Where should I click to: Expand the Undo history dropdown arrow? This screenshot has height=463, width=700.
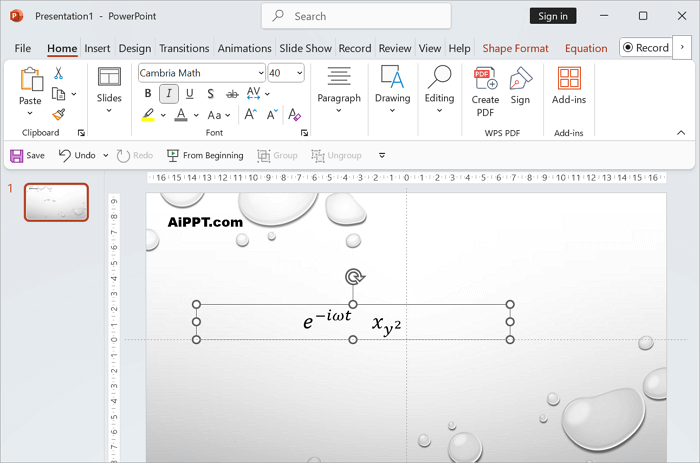coord(106,156)
